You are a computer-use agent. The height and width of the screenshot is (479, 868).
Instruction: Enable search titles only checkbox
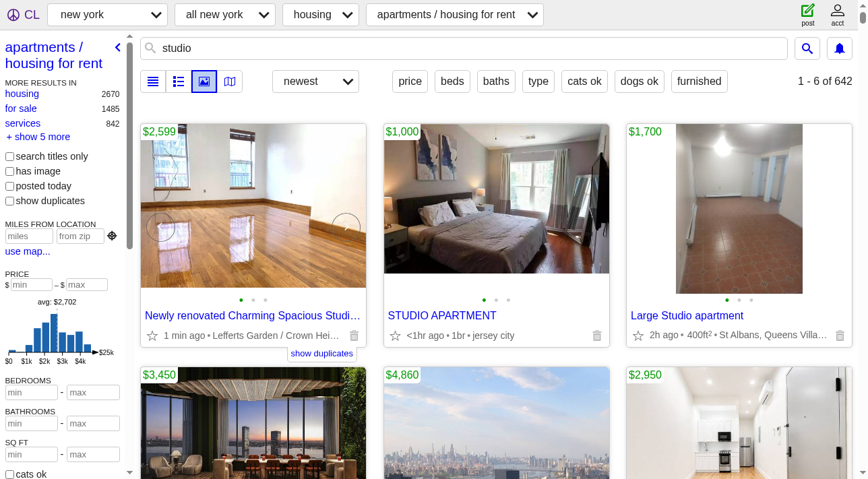click(10, 156)
